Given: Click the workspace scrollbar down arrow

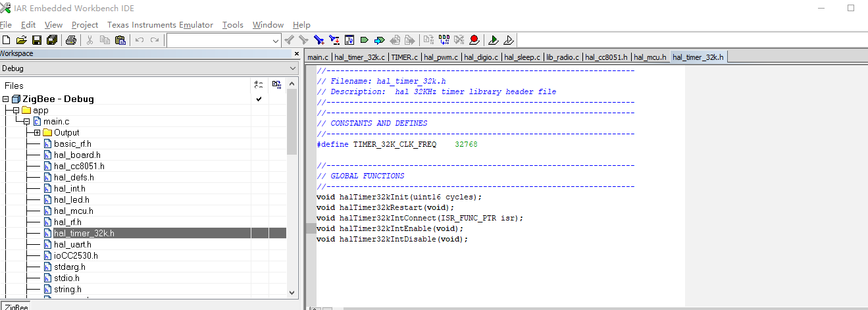Looking at the screenshot, I should 292,293.
